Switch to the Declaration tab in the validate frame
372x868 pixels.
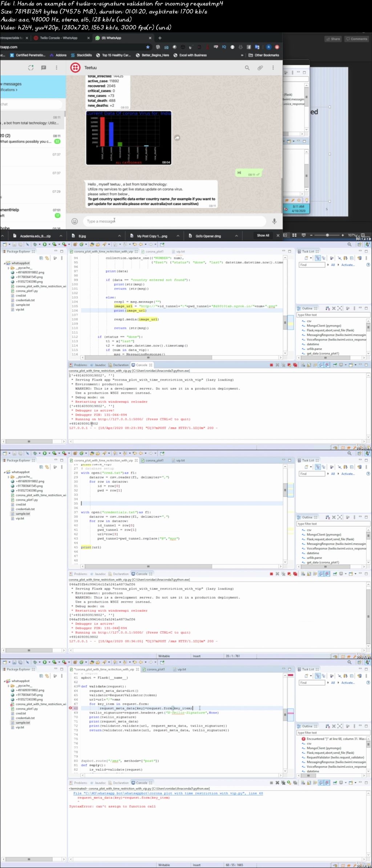(x=118, y=783)
